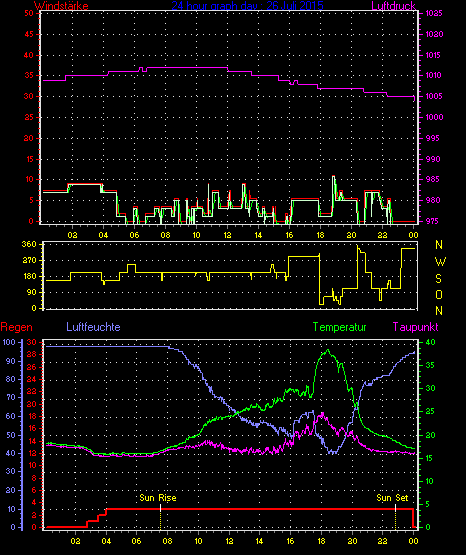This screenshot has height=555, width=466.
Task: Click the Regen legend label
Action: tap(16, 327)
